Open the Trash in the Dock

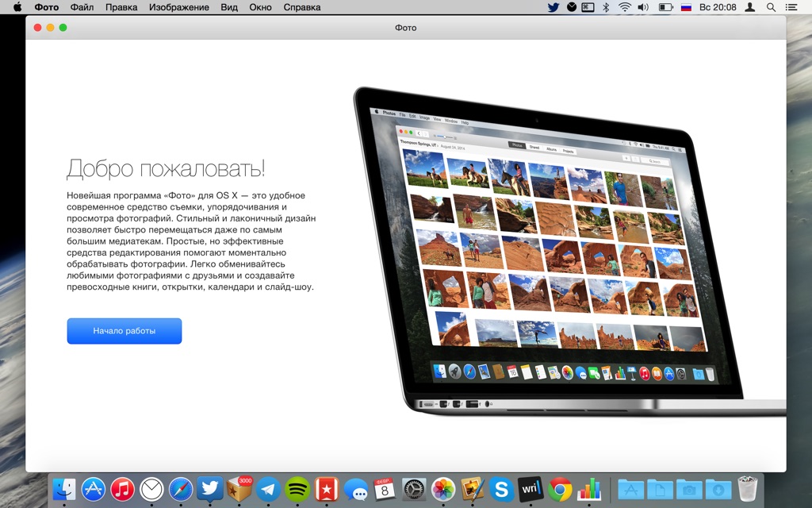tap(747, 489)
